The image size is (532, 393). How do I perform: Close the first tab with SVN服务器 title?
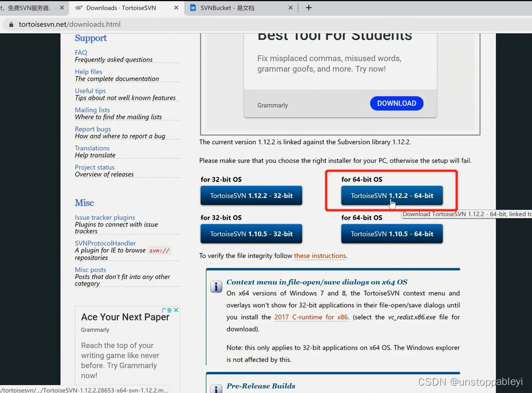click(62, 8)
